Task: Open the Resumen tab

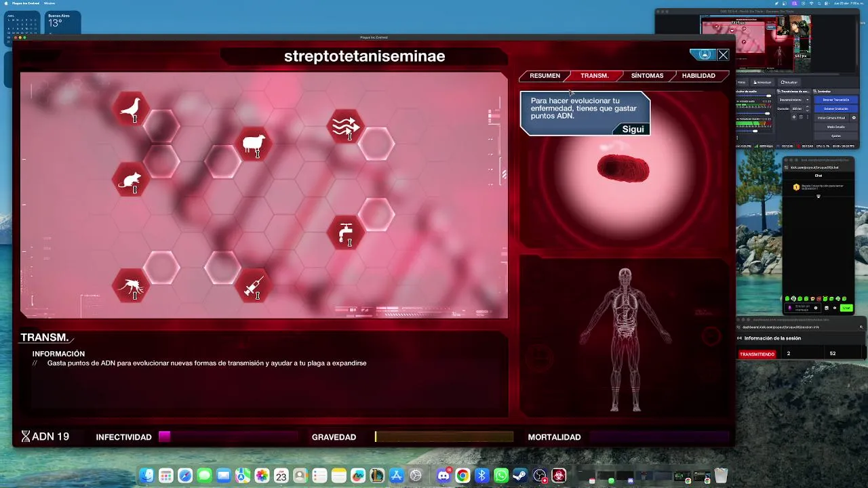Action: tap(545, 76)
